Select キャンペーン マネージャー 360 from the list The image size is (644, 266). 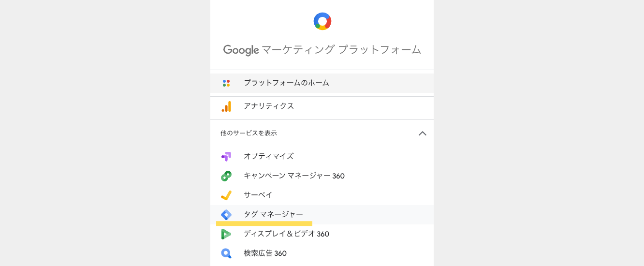[322, 176]
